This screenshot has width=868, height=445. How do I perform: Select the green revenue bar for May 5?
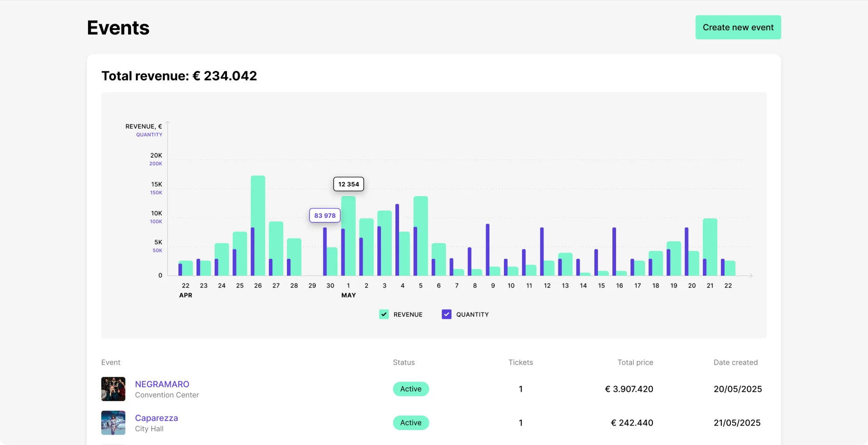(x=422, y=236)
